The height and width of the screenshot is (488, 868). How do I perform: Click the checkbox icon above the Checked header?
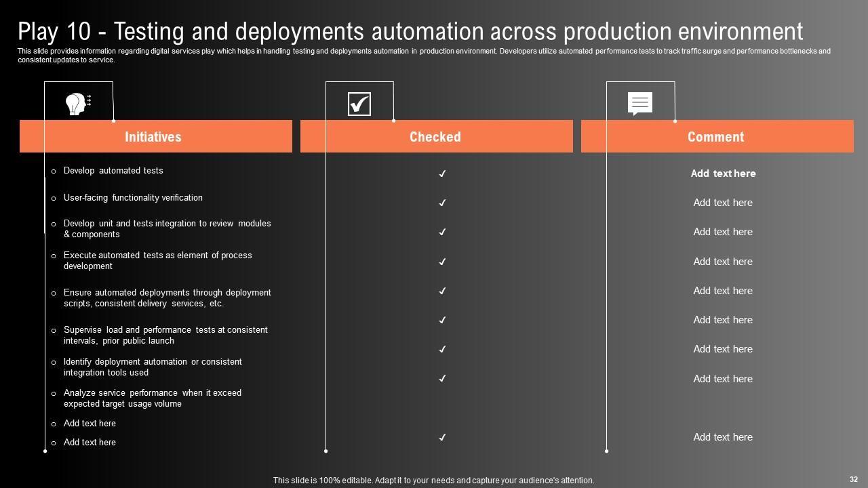click(x=359, y=104)
